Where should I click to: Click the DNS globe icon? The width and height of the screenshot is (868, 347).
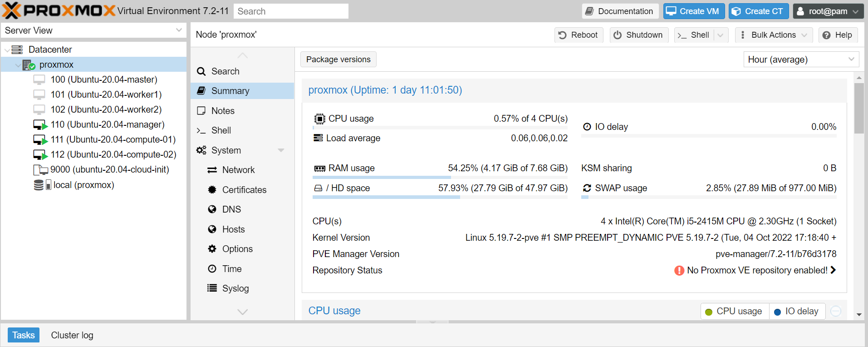tap(212, 209)
